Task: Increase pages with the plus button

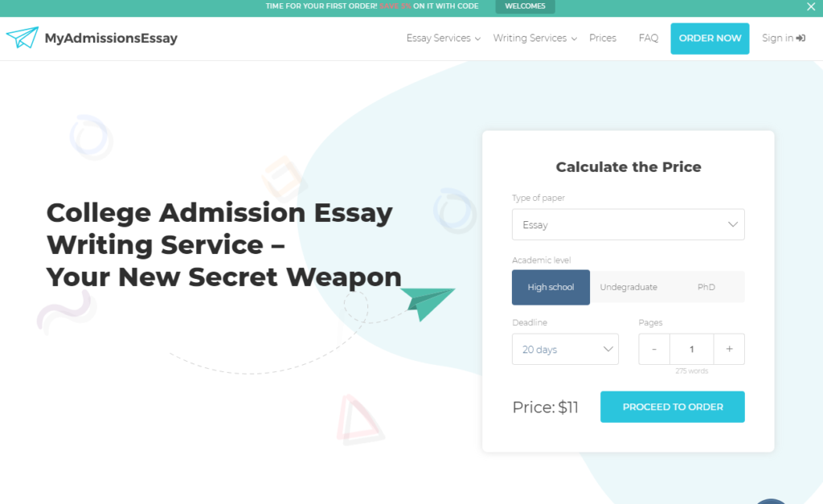Action: (729, 349)
